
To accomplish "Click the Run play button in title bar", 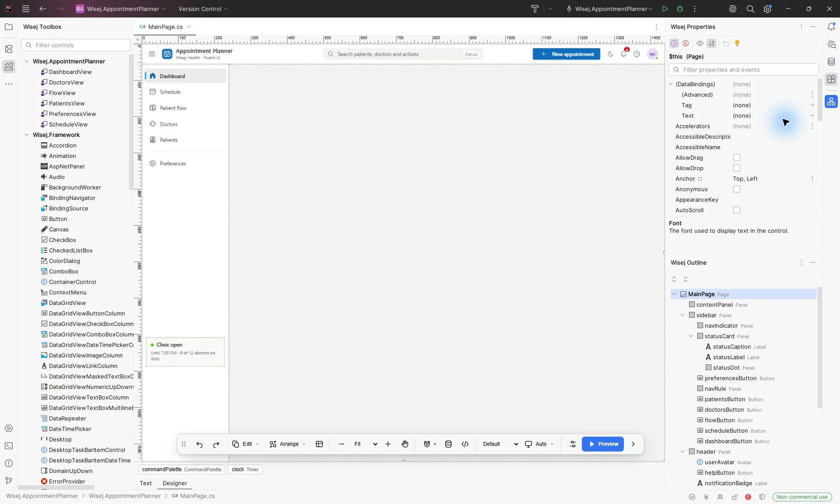I will (665, 9).
